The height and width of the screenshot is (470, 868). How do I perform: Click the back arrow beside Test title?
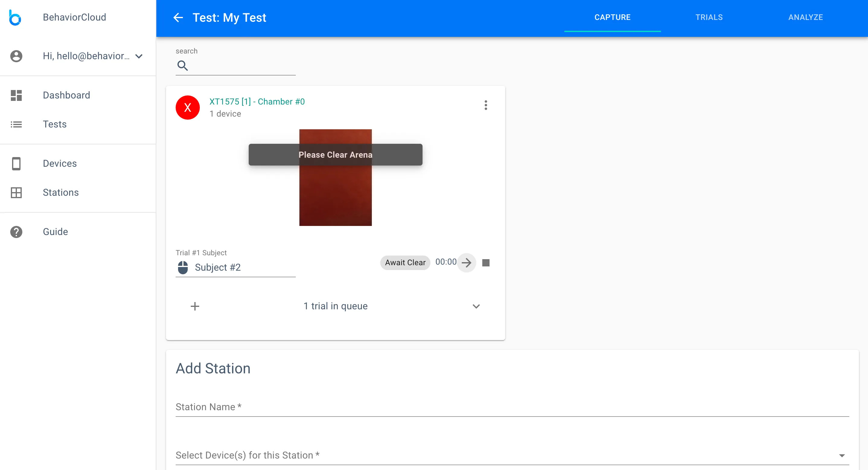pos(178,18)
